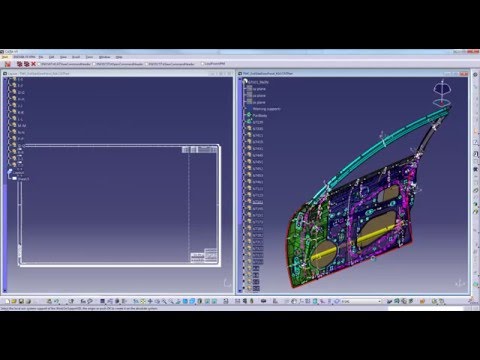Image resolution: width=480 pixels, height=360 pixels.
Task: Click the Save icon in bottom toolbar
Action: click(21, 301)
